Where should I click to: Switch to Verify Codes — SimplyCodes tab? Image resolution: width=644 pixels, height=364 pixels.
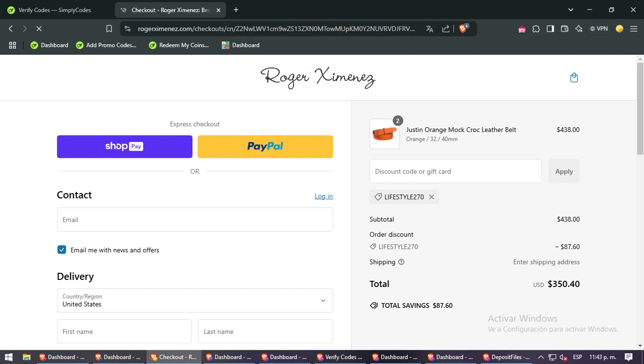(x=55, y=10)
